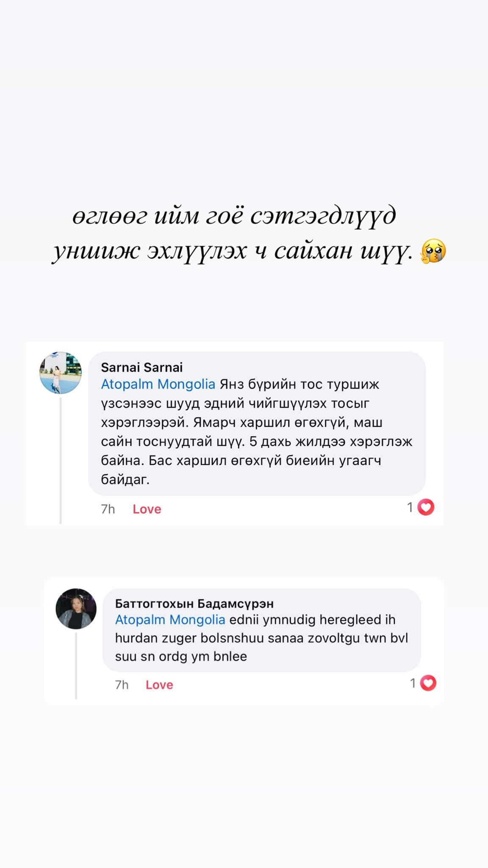Screen dimensions: 488x868
Task: Click Бадамсүрэн's comment text "ednii ymnudig heregleed"
Action: (x=261, y=638)
